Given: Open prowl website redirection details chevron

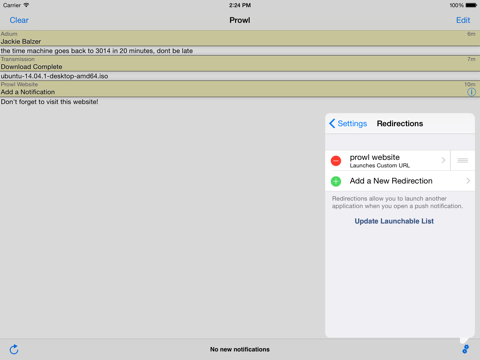Looking at the screenshot, I should click(443, 160).
